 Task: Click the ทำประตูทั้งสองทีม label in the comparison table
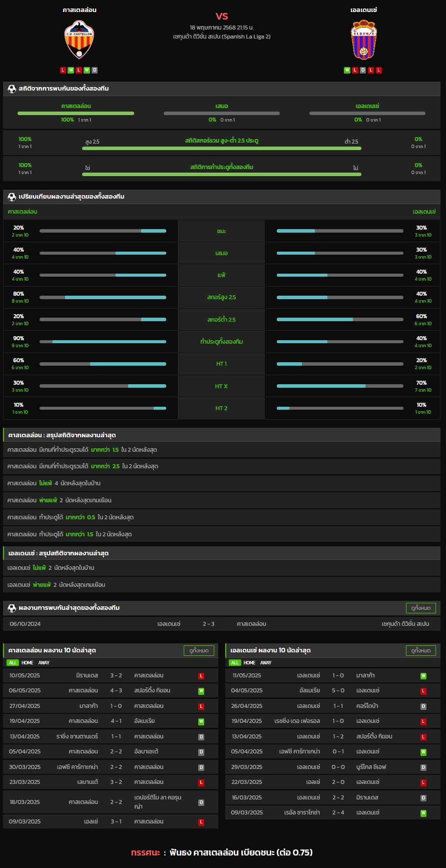coord(221,342)
